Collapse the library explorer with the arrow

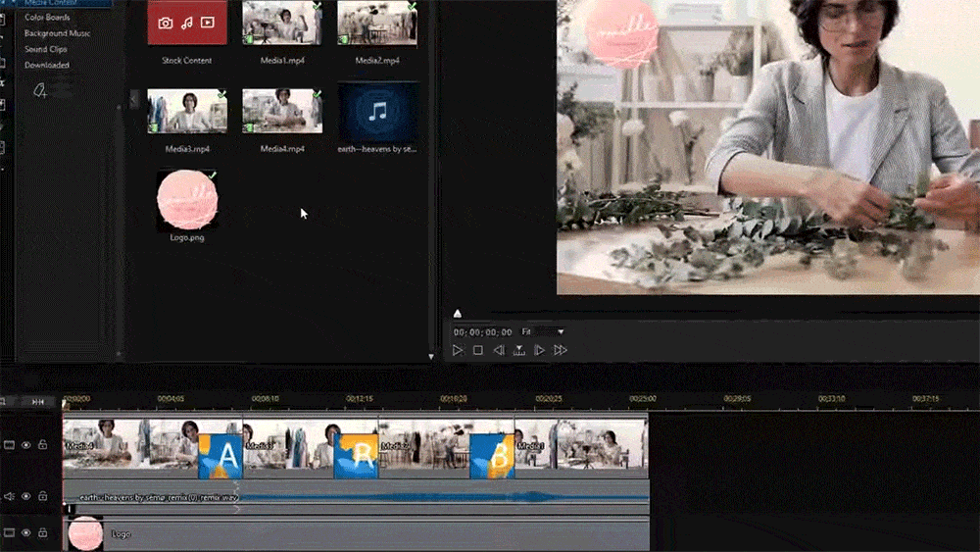point(133,99)
